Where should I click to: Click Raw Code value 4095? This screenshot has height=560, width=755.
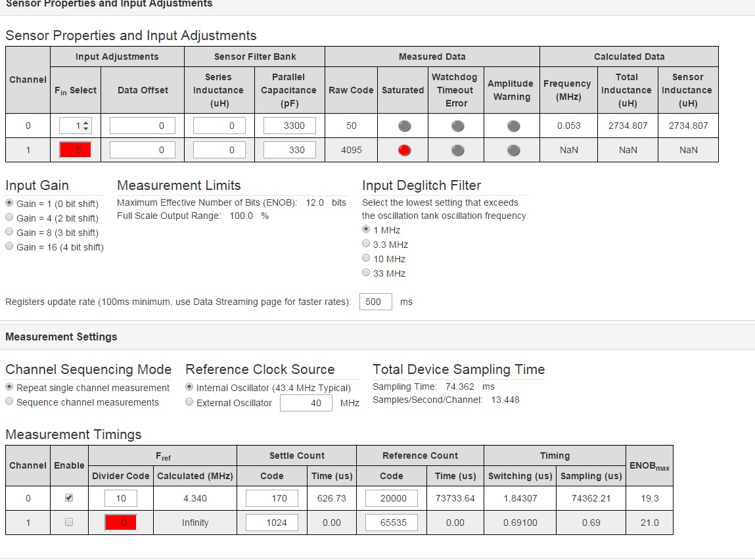click(x=352, y=151)
